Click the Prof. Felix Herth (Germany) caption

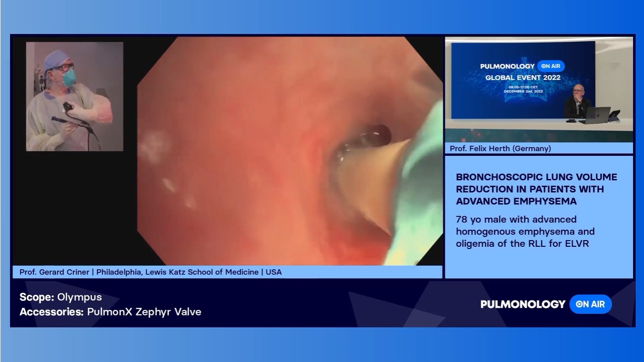[500, 148]
